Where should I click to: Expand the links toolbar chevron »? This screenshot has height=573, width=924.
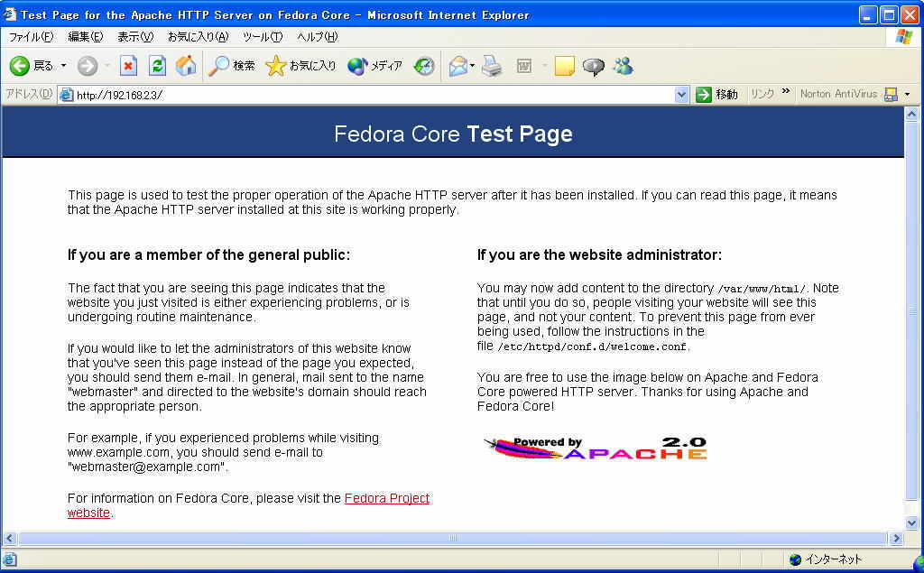pos(786,91)
